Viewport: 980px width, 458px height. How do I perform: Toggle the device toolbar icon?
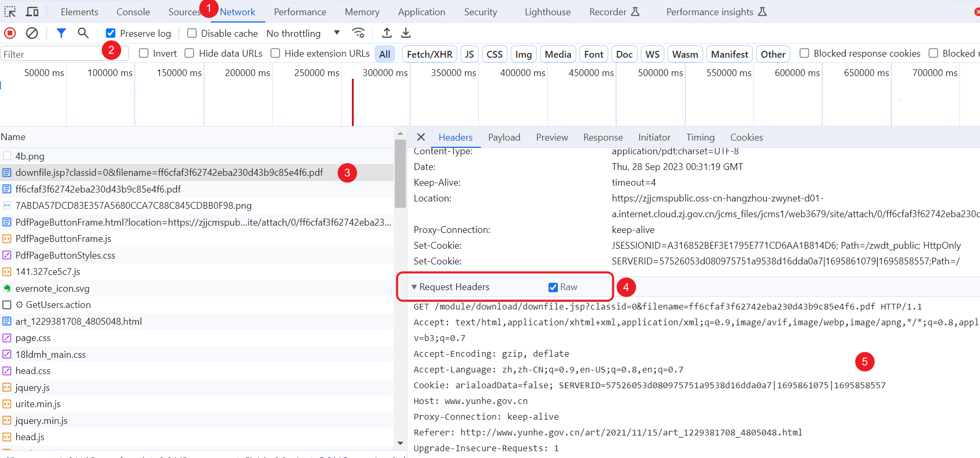pos(33,12)
